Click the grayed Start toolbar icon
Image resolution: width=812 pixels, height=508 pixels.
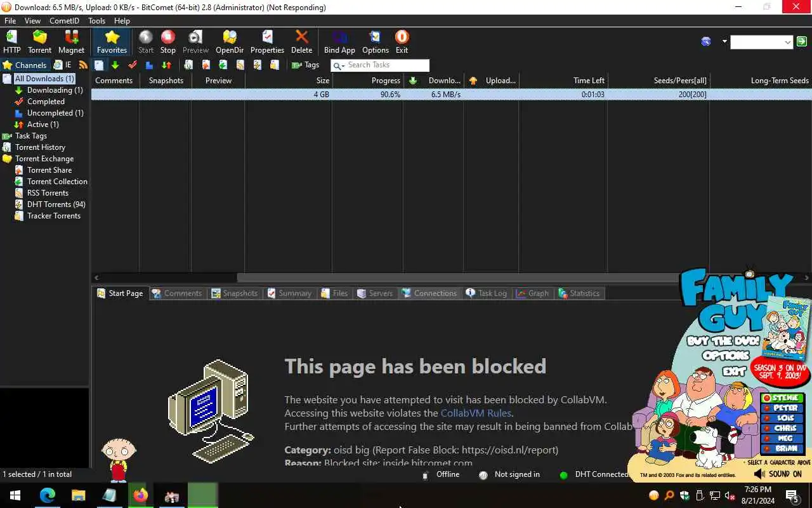[x=146, y=42]
